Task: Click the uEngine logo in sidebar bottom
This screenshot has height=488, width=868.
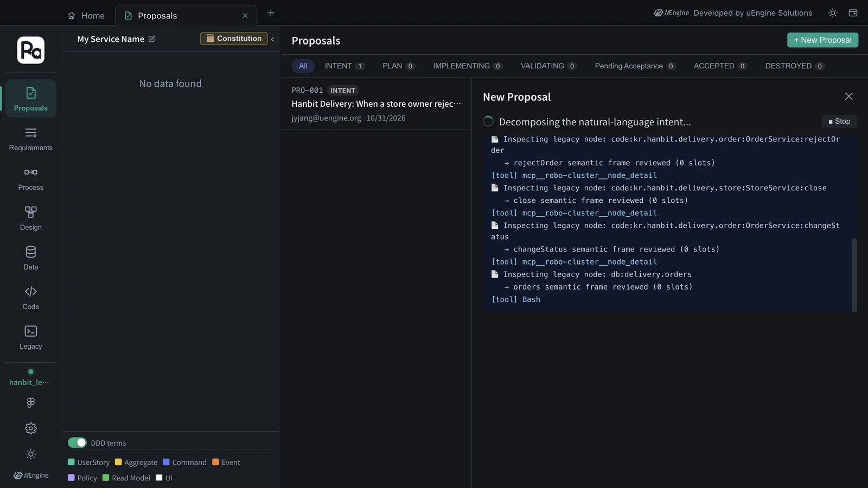Action: click(31, 476)
